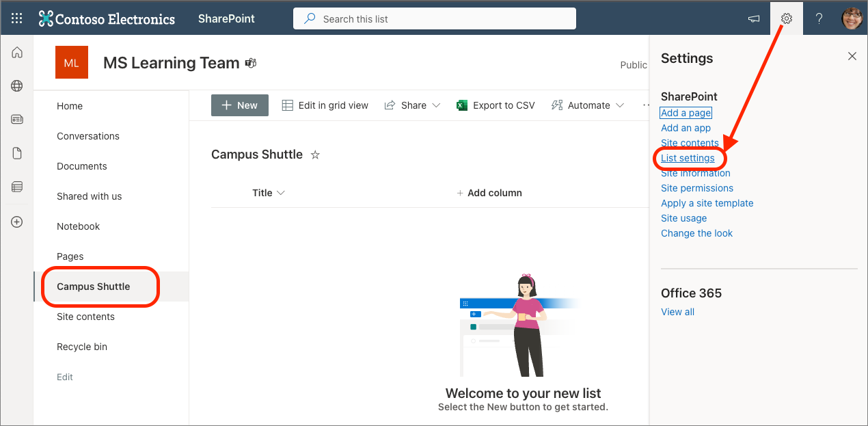Viewport: 868px width, 426px height.
Task: Open the Help question mark icon
Action: [819, 18]
